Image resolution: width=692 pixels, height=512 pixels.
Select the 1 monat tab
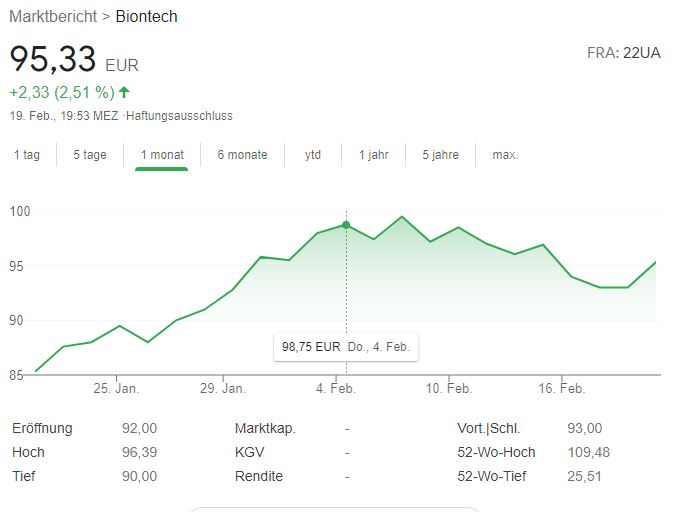tap(162, 155)
